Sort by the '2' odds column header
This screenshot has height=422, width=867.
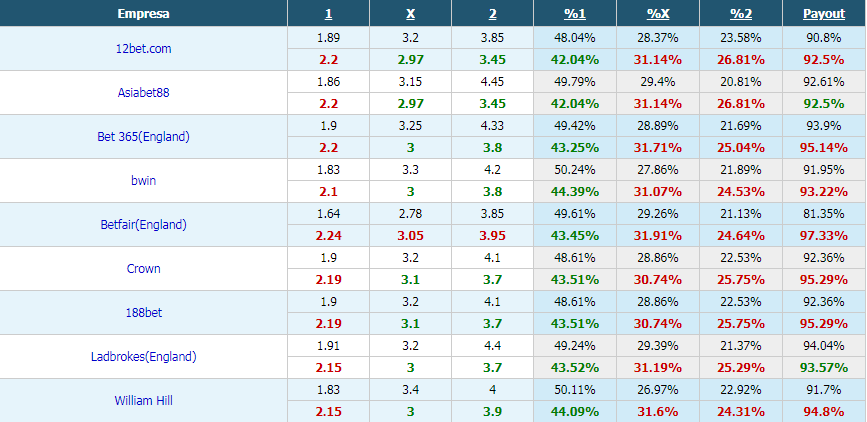coord(492,14)
